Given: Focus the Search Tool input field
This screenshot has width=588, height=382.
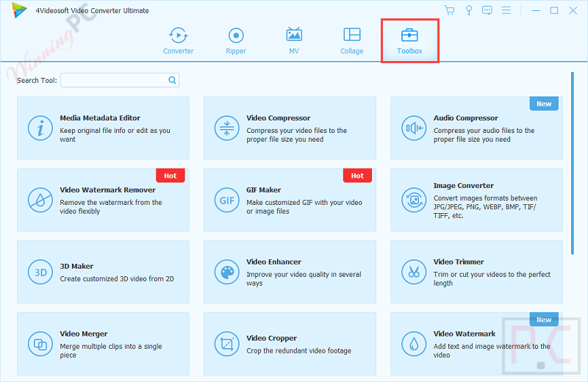Looking at the screenshot, I should point(120,80).
